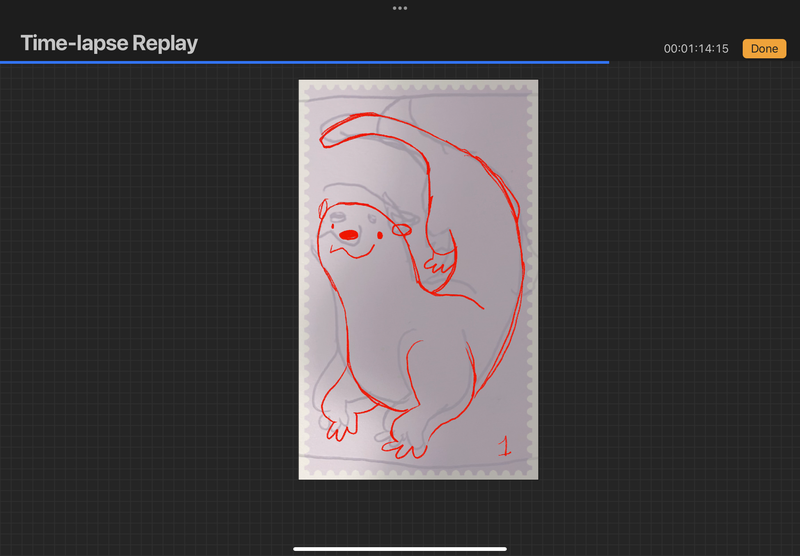Open the three-dot multitasking menu at top
The height and width of the screenshot is (556, 800).
400,8
